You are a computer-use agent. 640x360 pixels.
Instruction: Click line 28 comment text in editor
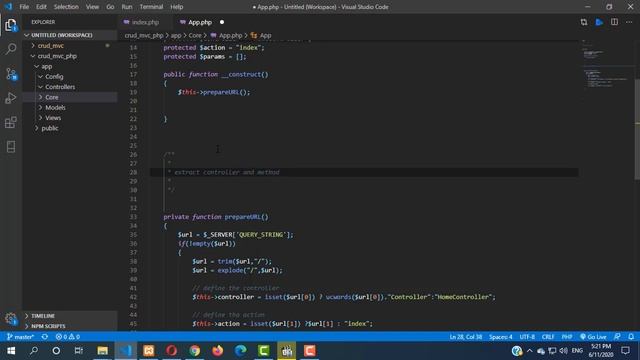tap(227, 172)
